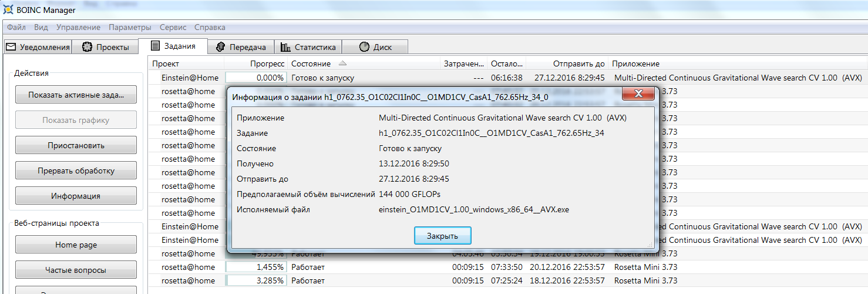Image resolution: width=868 pixels, height=294 pixels.
Task: Click the received date 13.12.2016 8:29:50
Action: (x=414, y=163)
